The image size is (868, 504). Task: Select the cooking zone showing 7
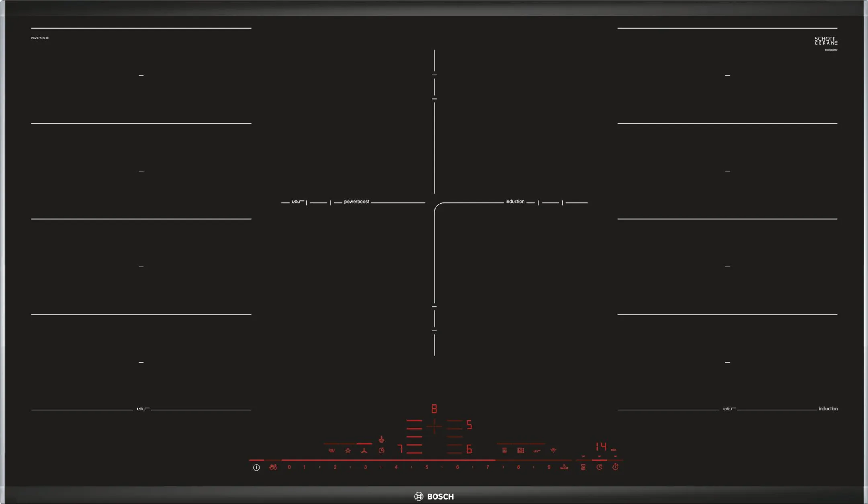400,449
